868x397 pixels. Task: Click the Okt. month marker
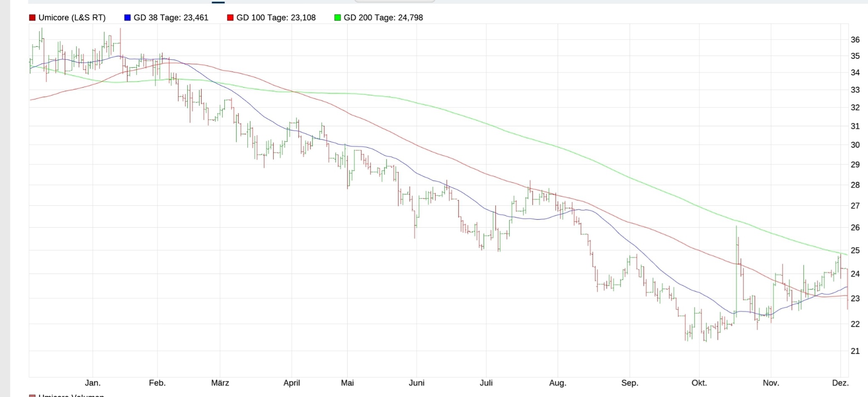click(699, 383)
